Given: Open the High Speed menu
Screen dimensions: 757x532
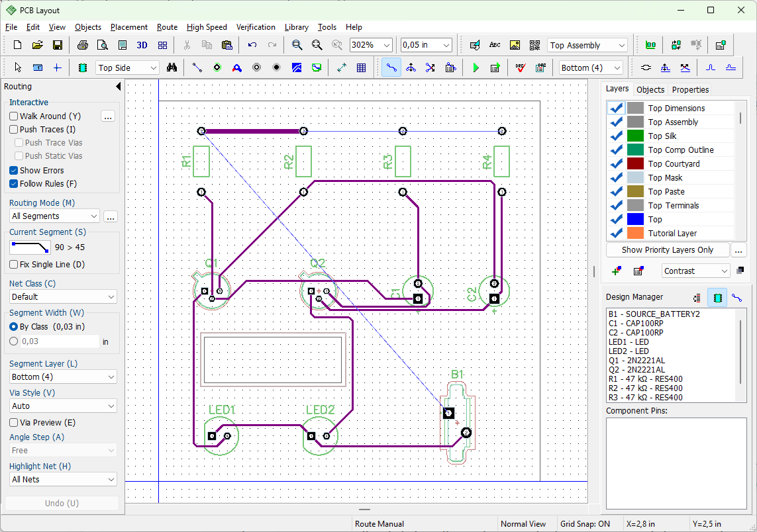Looking at the screenshot, I should click(207, 27).
